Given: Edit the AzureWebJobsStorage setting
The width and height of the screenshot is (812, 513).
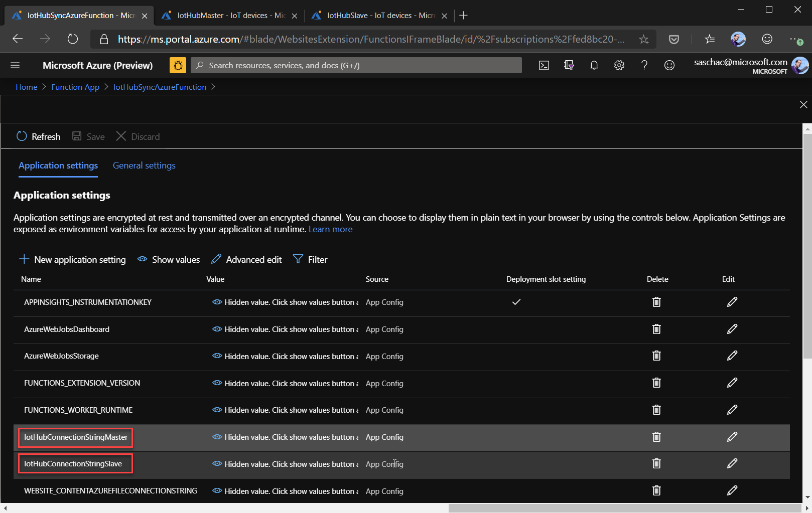Looking at the screenshot, I should pyautogui.click(x=732, y=356).
